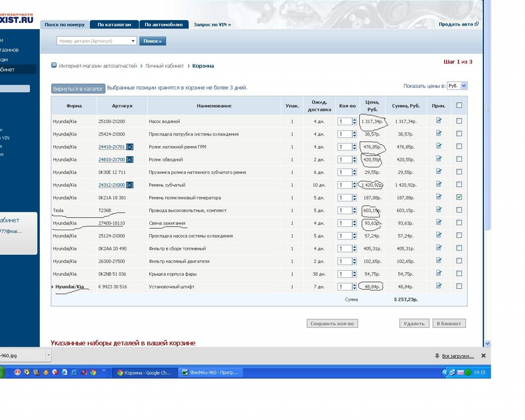This screenshot has width=525, height=420.
Task: Expand quick launch overflow chevron
Action: point(103,371)
